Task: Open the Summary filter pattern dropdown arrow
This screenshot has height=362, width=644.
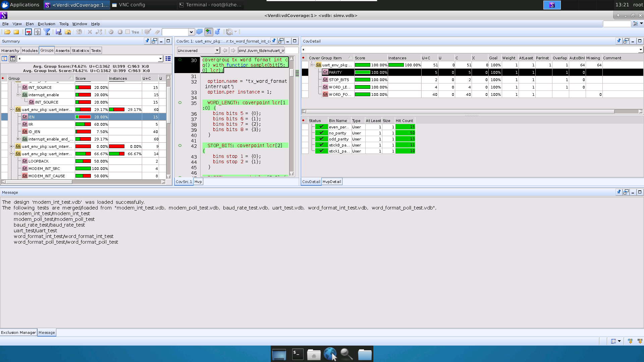Action: click(x=160, y=59)
